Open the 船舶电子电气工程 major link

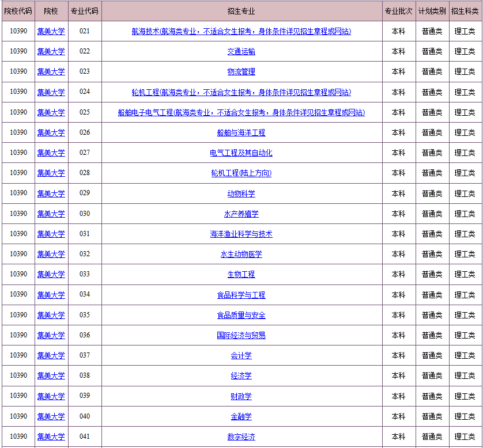coord(241,113)
